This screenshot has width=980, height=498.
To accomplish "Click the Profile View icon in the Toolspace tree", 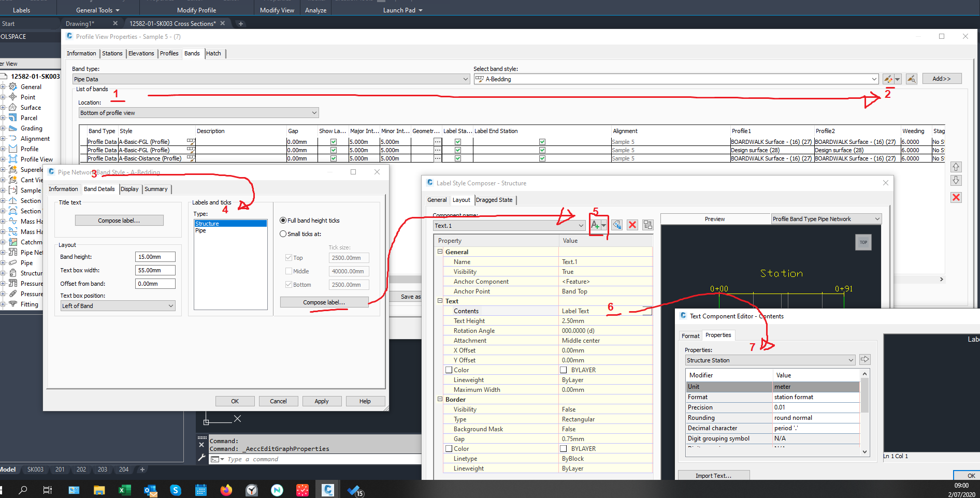I will (12, 159).
